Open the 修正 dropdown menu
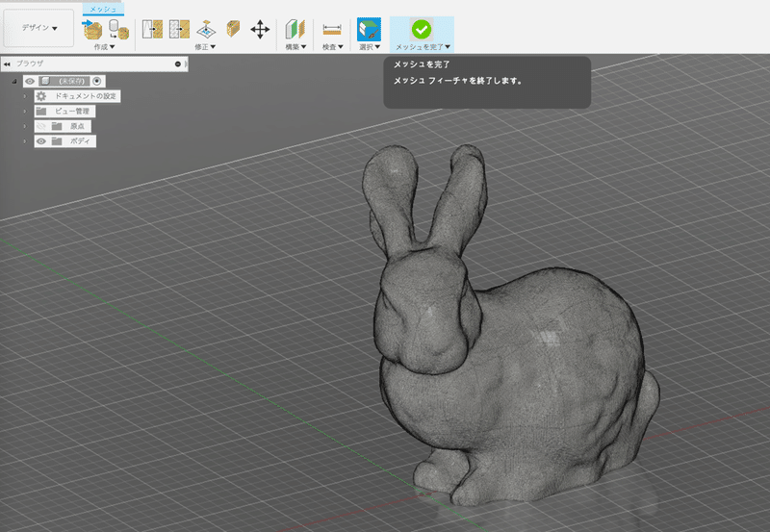 pos(205,46)
